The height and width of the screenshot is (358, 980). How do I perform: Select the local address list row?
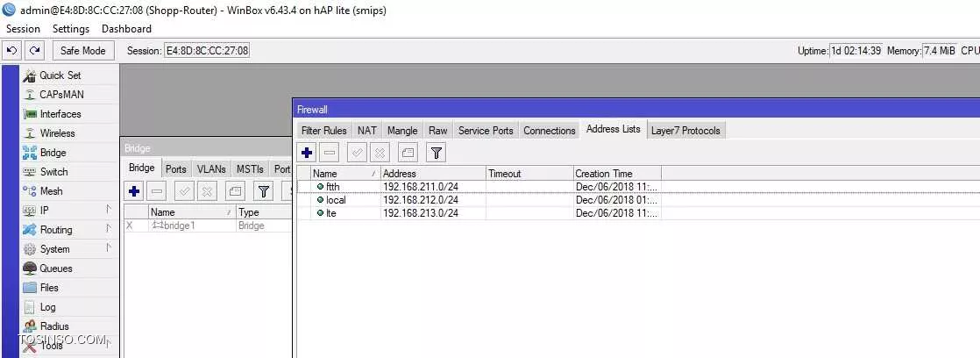[638, 200]
